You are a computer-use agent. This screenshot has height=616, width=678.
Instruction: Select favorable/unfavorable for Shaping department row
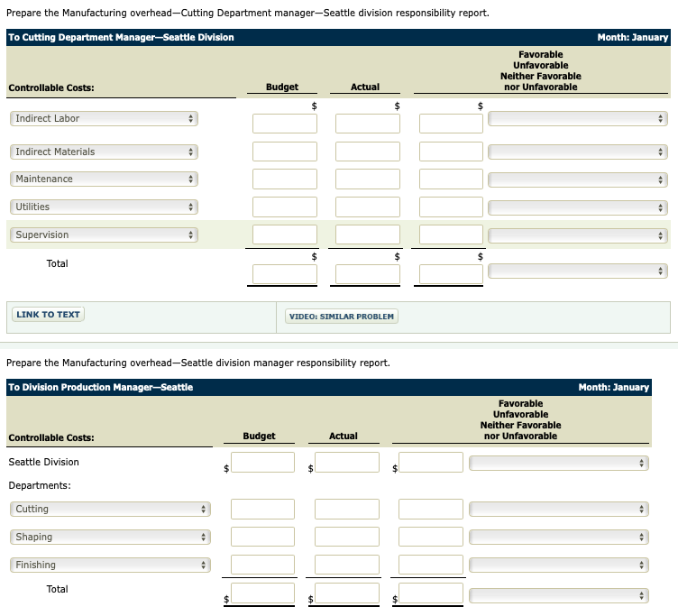[559, 537]
